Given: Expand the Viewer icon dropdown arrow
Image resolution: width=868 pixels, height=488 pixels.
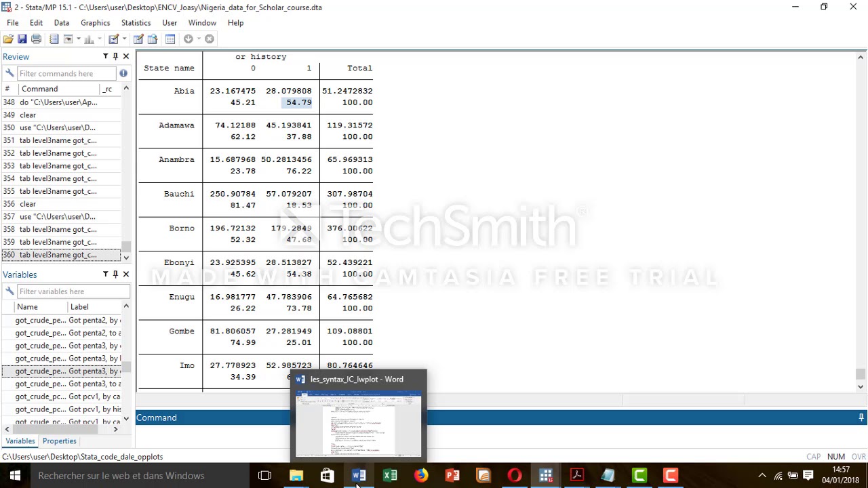Looking at the screenshot, I should pos(79,39).
